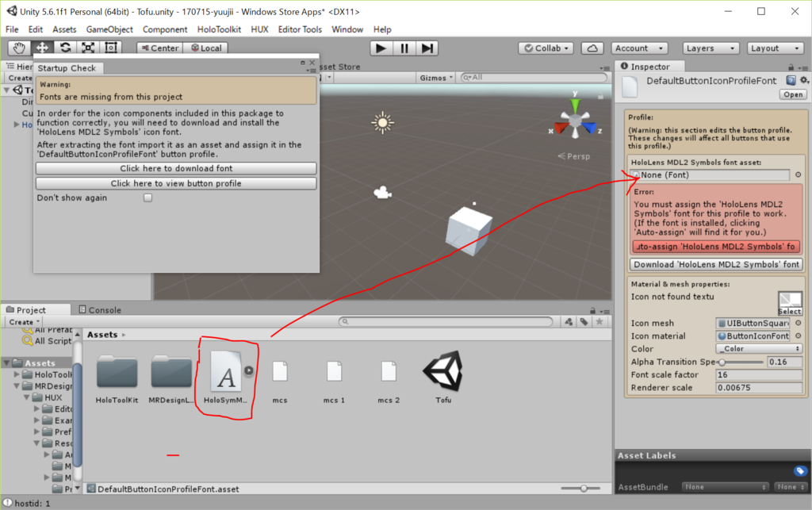Toggle pivot Center mode
This screenshot has width=812, height=510.
click(x=160, y=48)
